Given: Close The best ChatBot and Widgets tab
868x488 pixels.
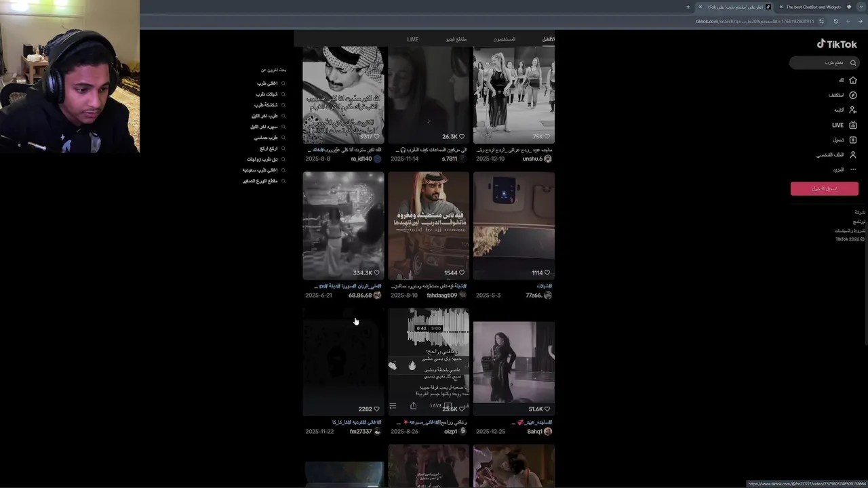Looking at the screenshot, I should point(781,7).
